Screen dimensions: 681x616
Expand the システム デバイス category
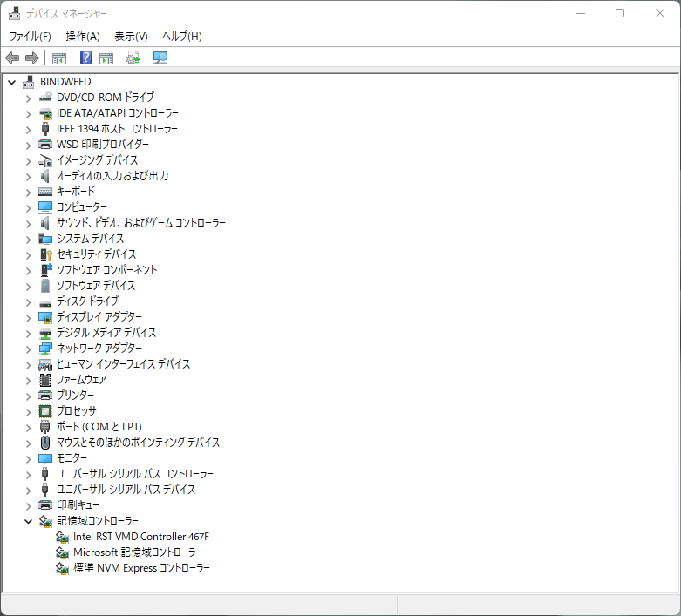29,239
